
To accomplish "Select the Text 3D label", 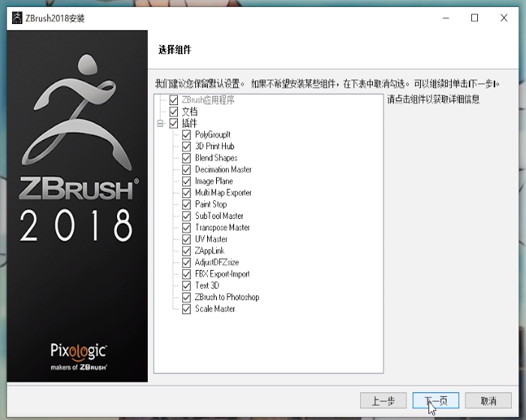I will coord(207,286).
